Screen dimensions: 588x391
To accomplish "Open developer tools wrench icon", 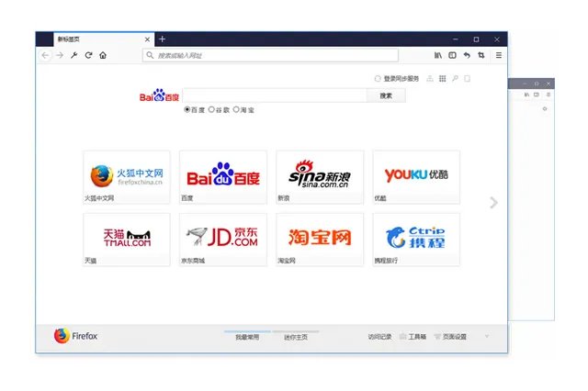I will pyautogui.click(x=74, y=55).
